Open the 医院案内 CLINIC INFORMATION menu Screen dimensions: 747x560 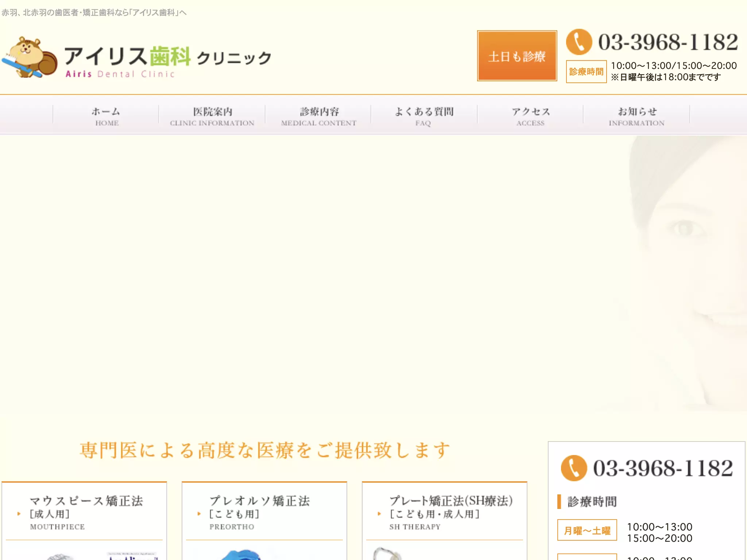(212, 116)
